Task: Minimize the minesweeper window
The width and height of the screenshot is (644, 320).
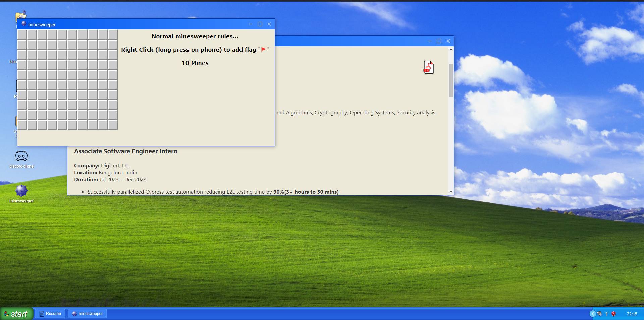Action: click(x=251, y=24)
